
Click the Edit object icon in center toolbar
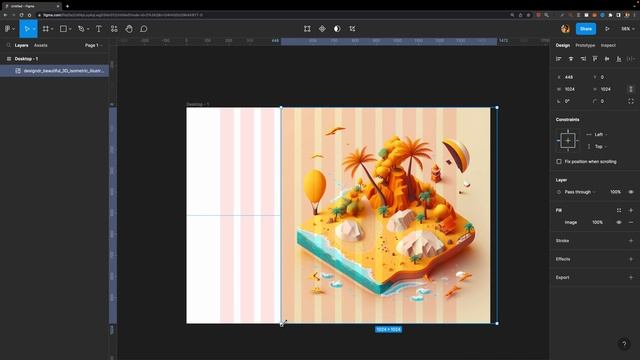[x=307, y=29]
